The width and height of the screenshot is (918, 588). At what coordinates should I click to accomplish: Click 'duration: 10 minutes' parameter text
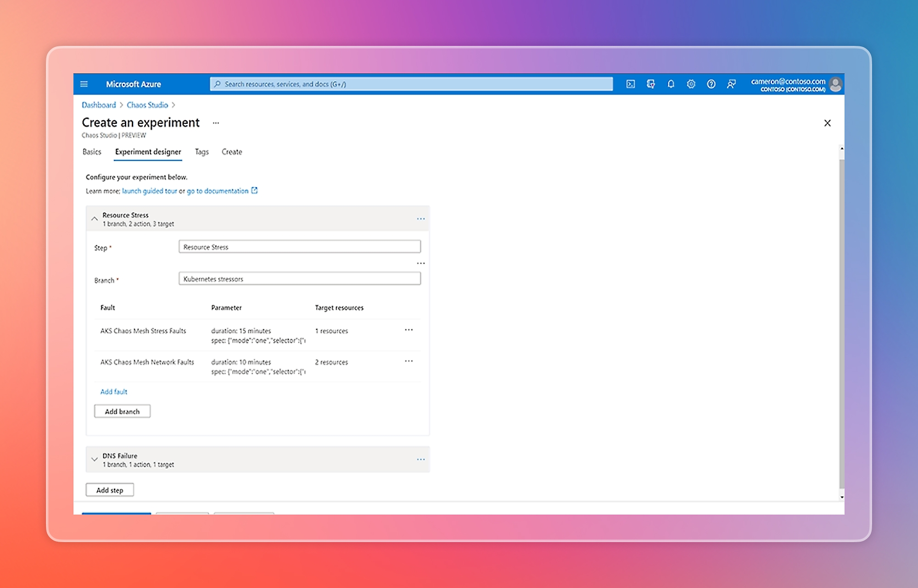tap(241, 362)
